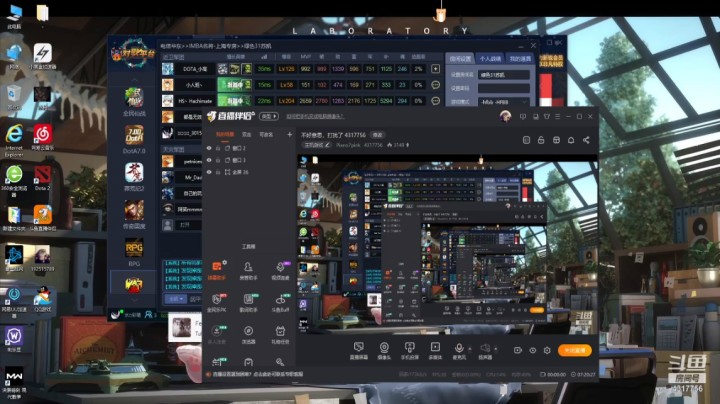This screenshot has height=404, width=720.
Task: Click the record video icon
Action: (x=518, y=350)
